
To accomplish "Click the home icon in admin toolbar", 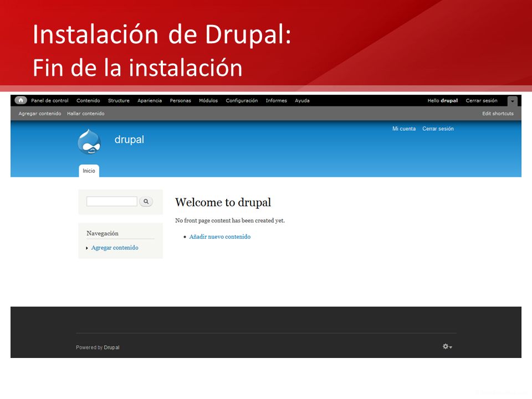I will 21,100.
